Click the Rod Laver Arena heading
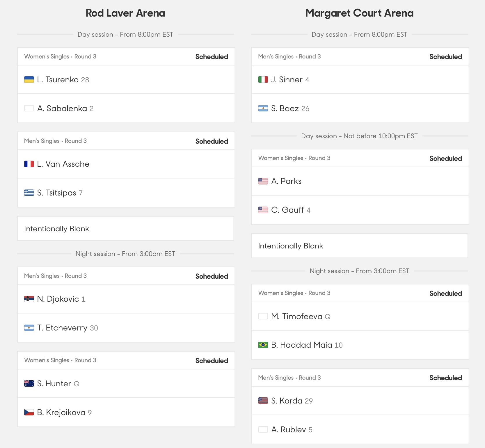This screenshot has height=448, width=485. click(x=125, y=13)
